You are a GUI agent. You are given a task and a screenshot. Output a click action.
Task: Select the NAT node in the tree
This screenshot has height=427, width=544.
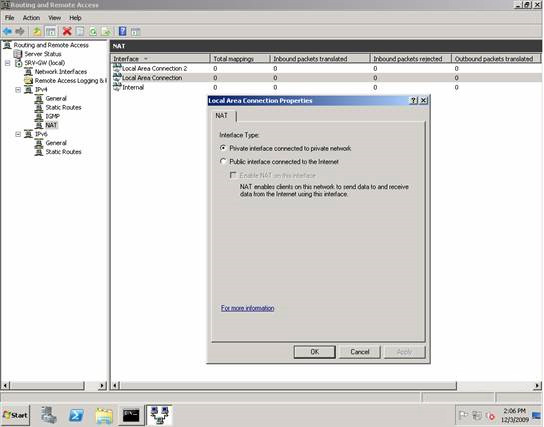(x=51, y=125)
